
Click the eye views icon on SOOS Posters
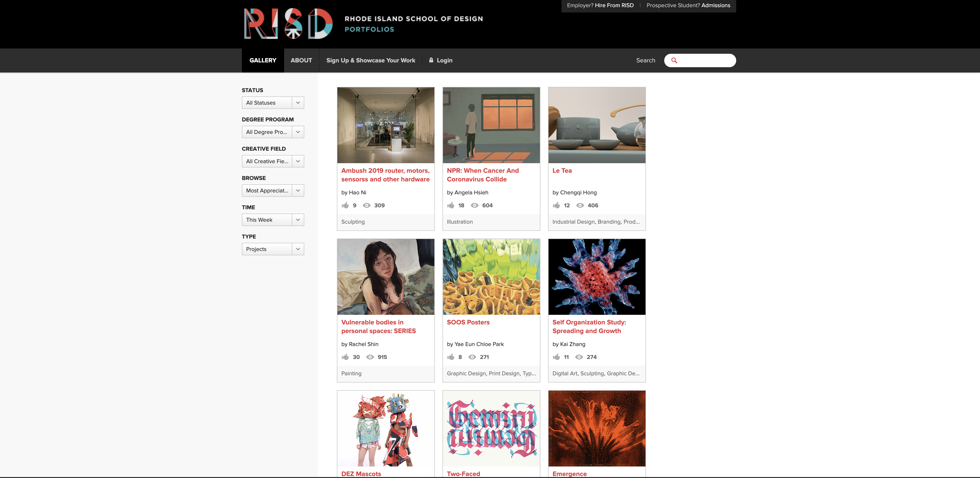(x=472, y=357)
